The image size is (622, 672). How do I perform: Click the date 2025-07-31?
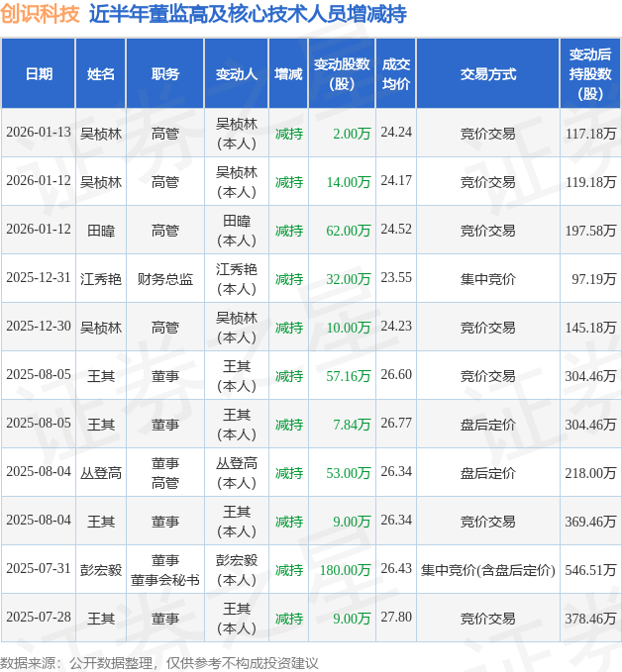tap(39, 569)
